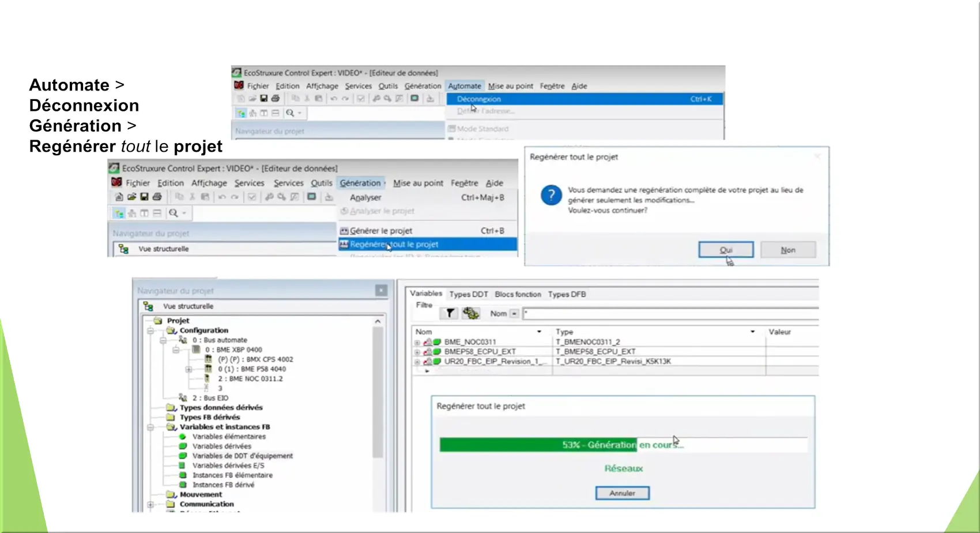This screenshot has width=980, height=533.
Task: Collapse Variables et instances FB node
Action: (x=150, y=427)
